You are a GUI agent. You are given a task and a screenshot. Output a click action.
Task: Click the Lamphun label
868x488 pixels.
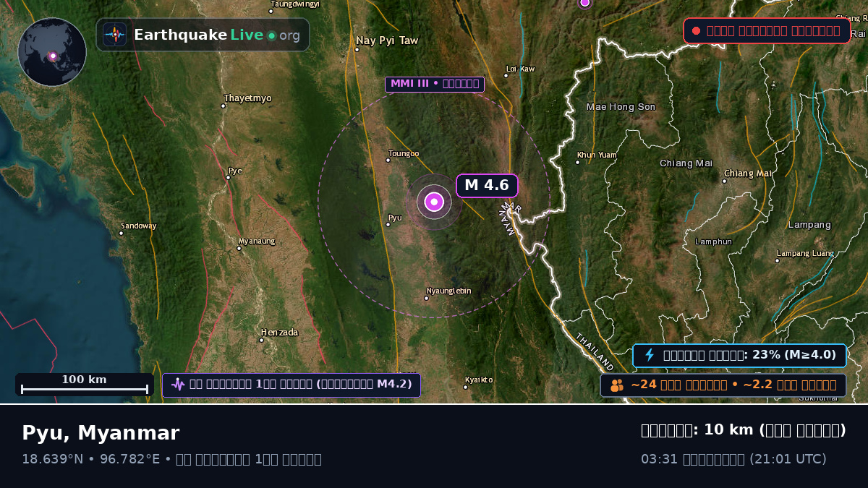(x=714, y=241)
